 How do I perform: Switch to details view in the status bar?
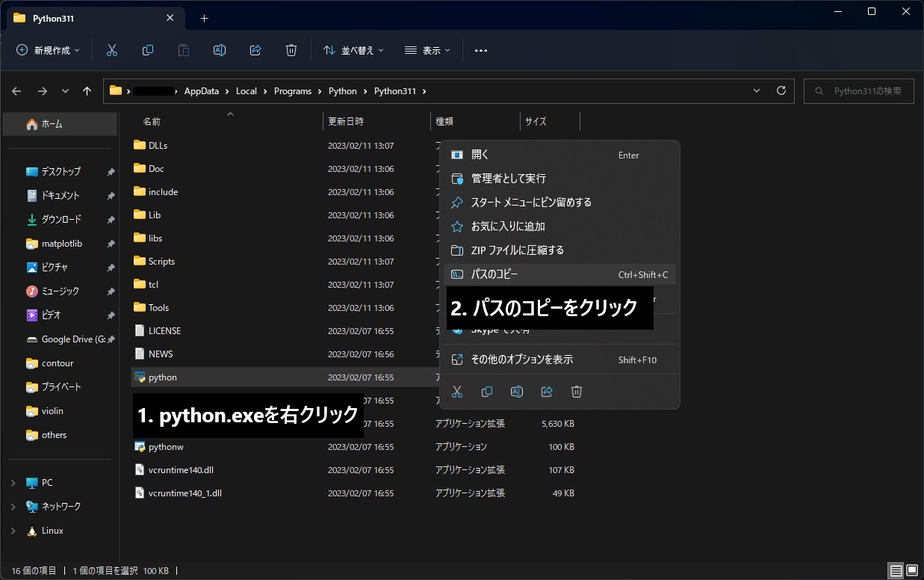[x=895, y=570]
